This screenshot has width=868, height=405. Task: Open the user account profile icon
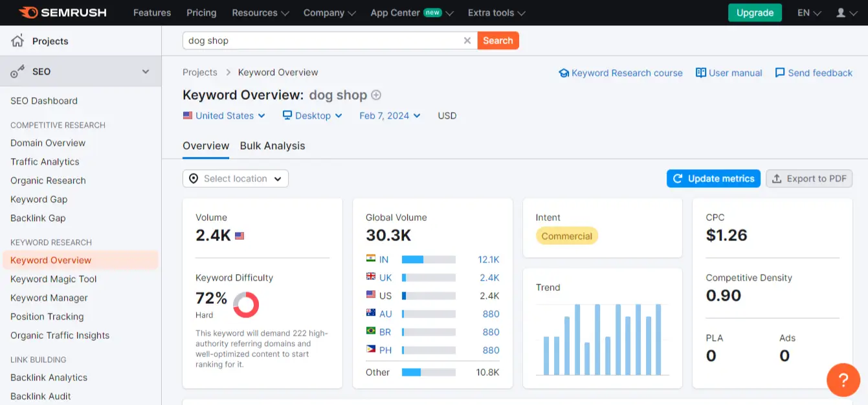pyautogui.click(x=841, y=12)
